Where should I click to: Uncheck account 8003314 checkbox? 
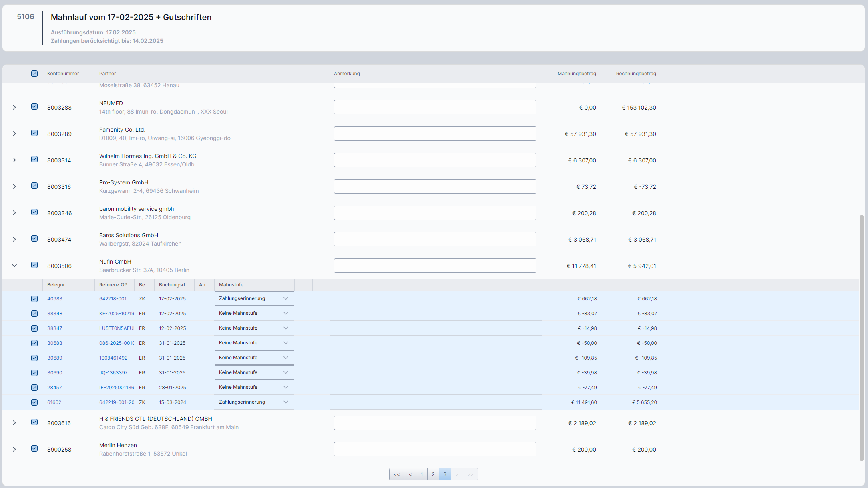click(x=34, y=159)
